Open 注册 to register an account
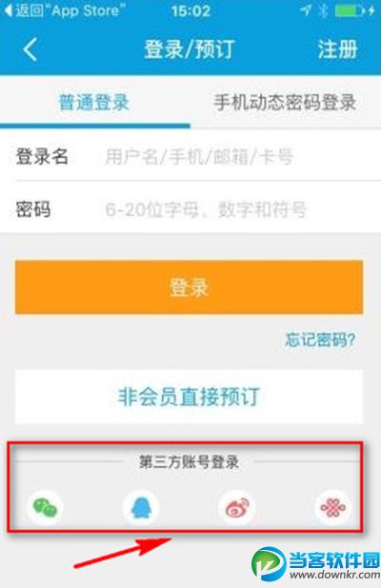The height and width of the screenshot is (588, 381). [x=337, y=49]
